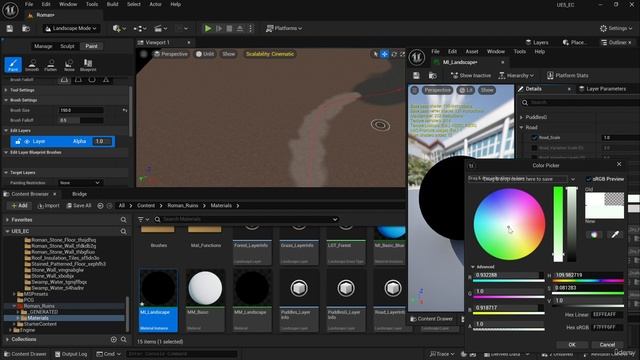The image size is (640, 360).
Task: Click search icon beside Favorites
Action: (x=123, y=220)
